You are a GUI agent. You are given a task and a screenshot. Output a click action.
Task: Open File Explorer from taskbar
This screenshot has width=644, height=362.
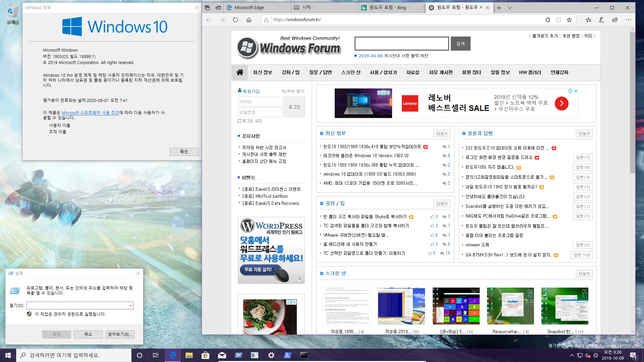189,355
